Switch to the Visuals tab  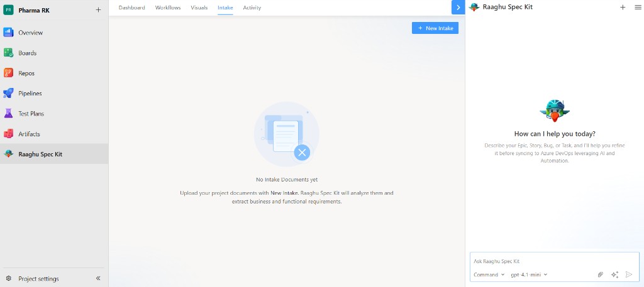pos(199,8)
